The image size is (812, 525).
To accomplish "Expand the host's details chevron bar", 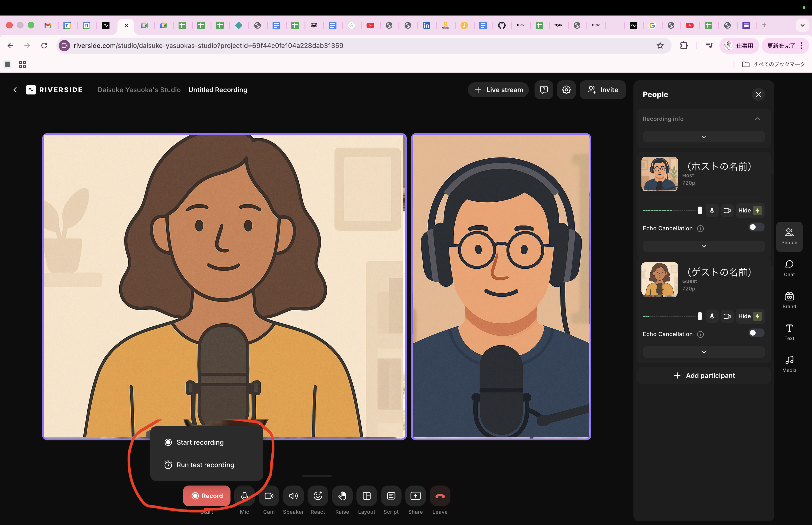I will (704, 246).
